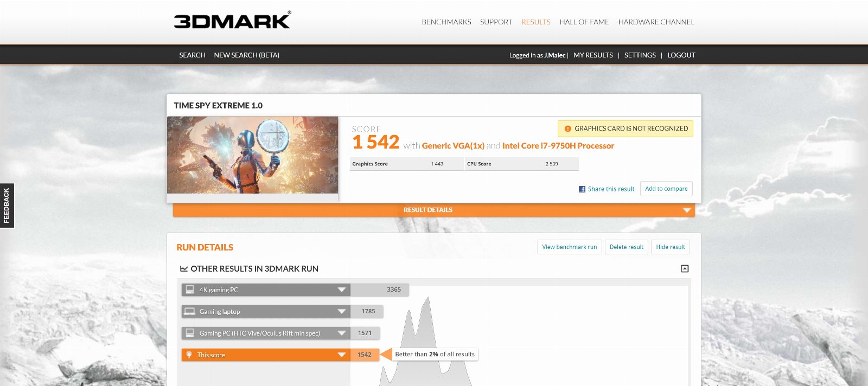Click the Run Details heading
Image resolution: width=868 pixels, height=386 pixels.
(x=205, y=247)
